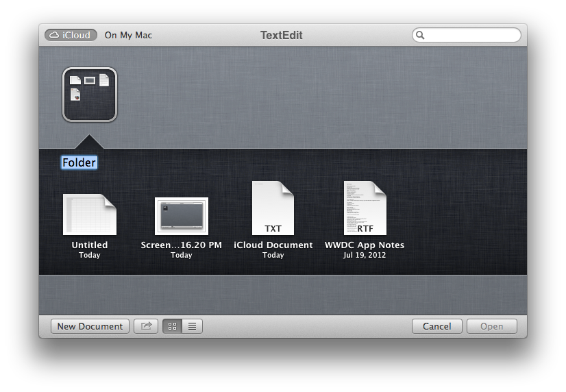Click the Jul 19, 2012 date label
The height and width of the screenshot is (392, 566).
click(x=365, y=255)
